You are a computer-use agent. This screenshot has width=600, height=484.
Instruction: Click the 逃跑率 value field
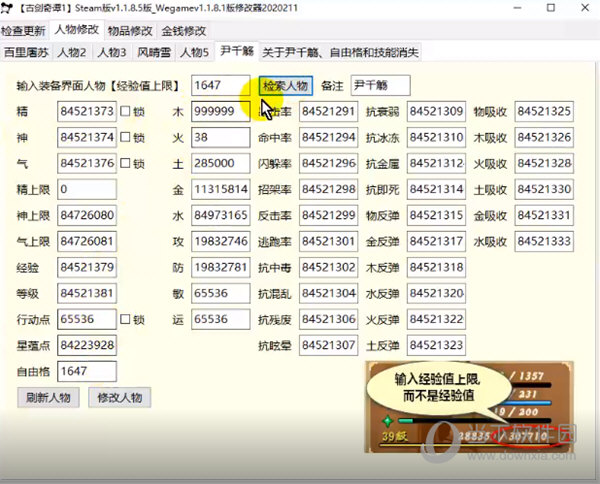[x=329, y=241]
